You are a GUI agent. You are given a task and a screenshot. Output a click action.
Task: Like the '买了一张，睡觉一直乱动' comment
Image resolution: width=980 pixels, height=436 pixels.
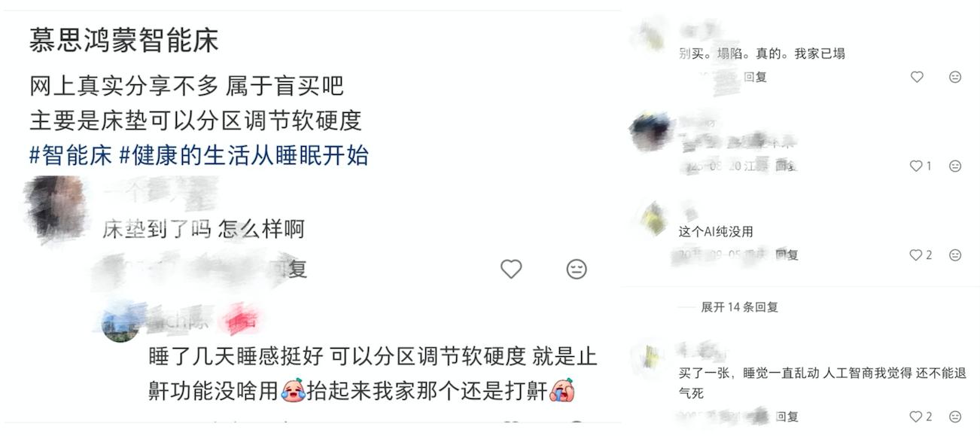pyautogui.click(x=921, y=416)
